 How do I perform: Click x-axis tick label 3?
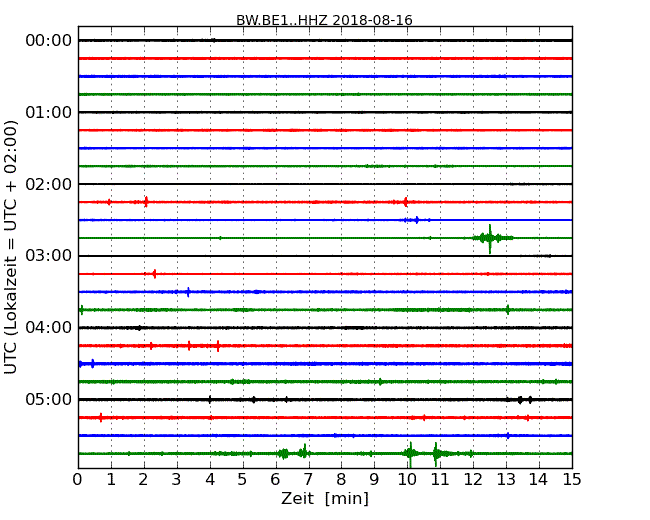click(x=177, y=480)
